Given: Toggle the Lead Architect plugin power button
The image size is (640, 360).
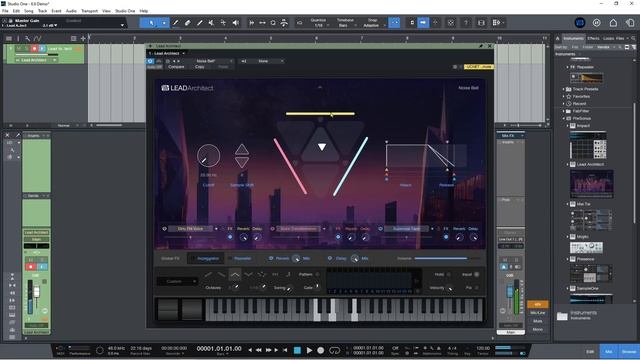Looking at the screenshot, I should tap(150, 61).
